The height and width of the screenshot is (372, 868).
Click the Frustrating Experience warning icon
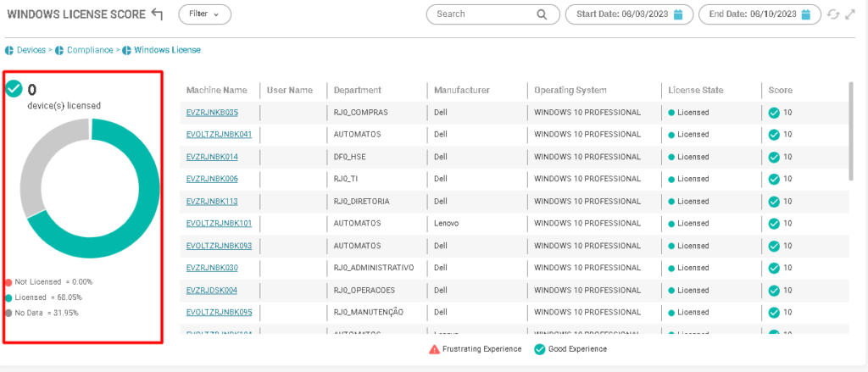[434, 349]
